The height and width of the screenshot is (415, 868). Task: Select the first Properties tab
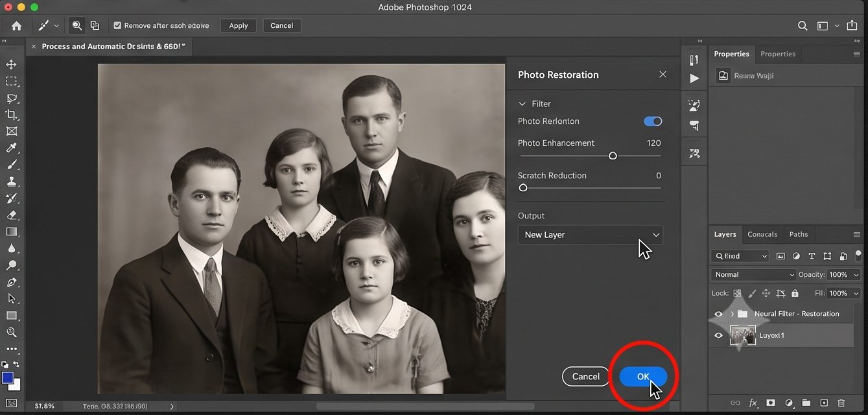731,54
